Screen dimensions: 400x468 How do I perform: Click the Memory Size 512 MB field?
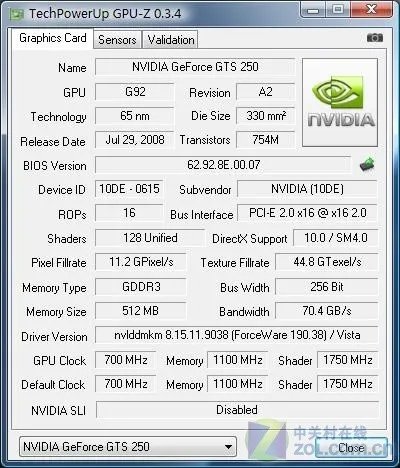click(x=141, y=311)
